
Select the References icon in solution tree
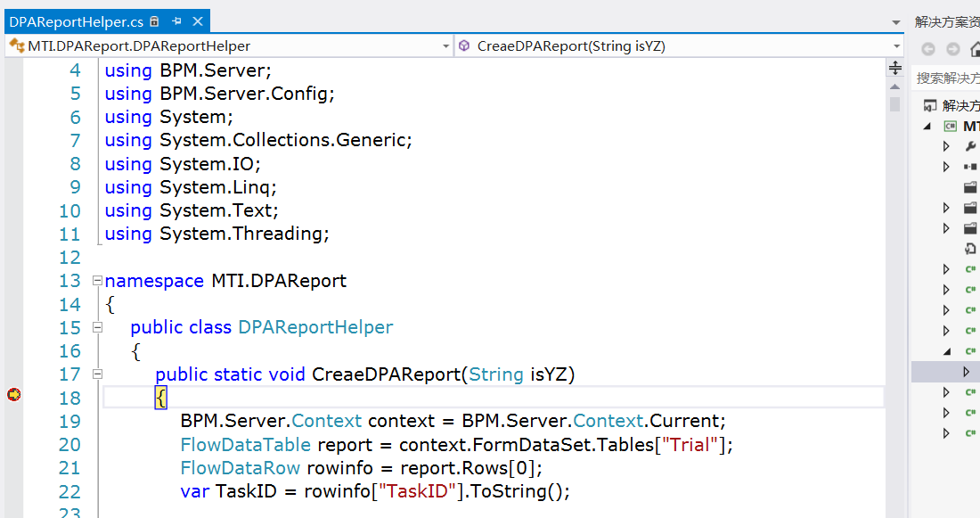970,167
